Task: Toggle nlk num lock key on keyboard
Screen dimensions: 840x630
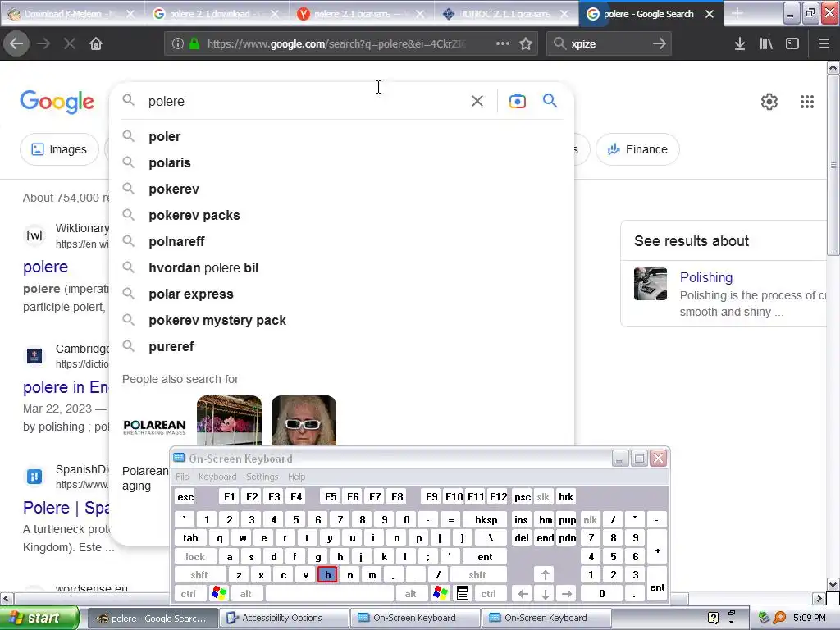Action: pos(590,519)
